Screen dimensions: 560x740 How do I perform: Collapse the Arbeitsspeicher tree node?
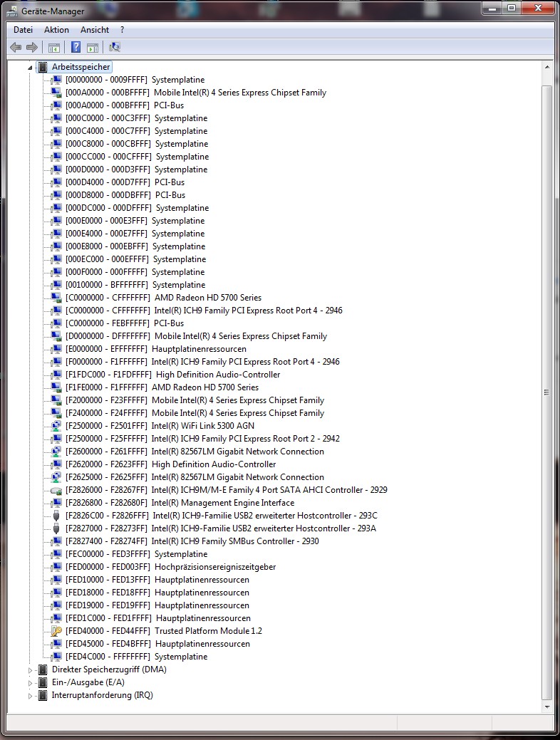click(x=30, y=68)
